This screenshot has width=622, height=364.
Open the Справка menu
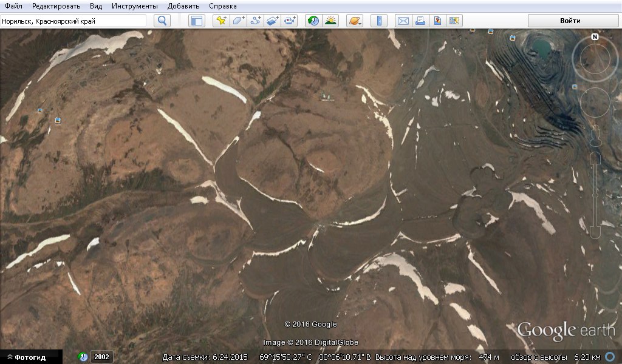222,6
